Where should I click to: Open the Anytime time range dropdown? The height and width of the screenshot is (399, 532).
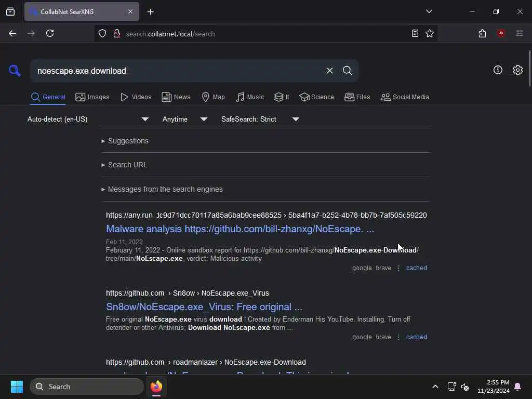coord(184,119)
